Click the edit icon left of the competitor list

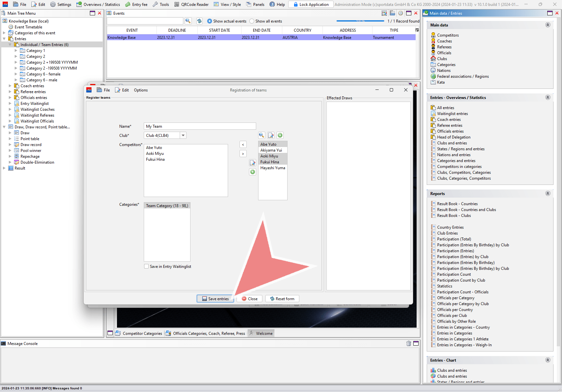coord(253,163)
